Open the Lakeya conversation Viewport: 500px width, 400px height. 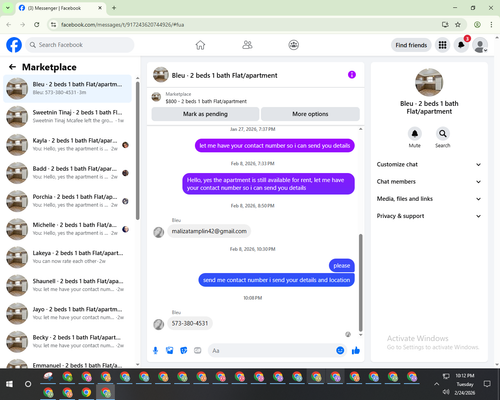tap(67, 257)
